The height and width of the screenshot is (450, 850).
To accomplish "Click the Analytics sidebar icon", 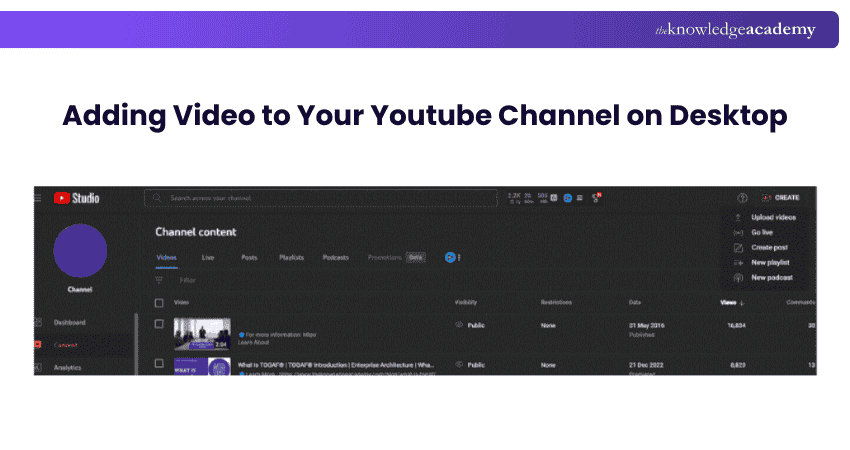I will tap(38, 368).
